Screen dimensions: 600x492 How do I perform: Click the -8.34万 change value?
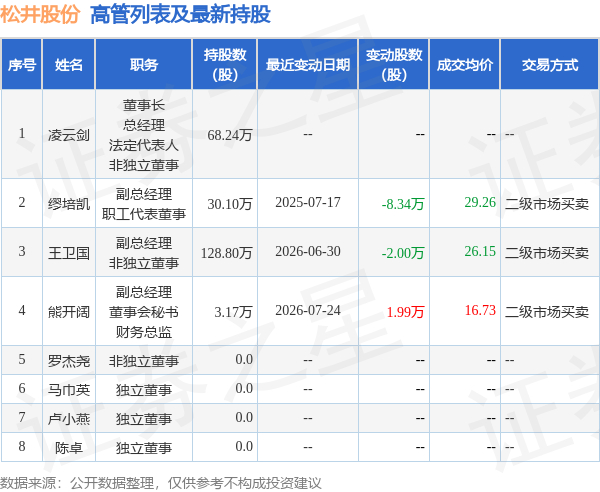click(x=403, y=204)
